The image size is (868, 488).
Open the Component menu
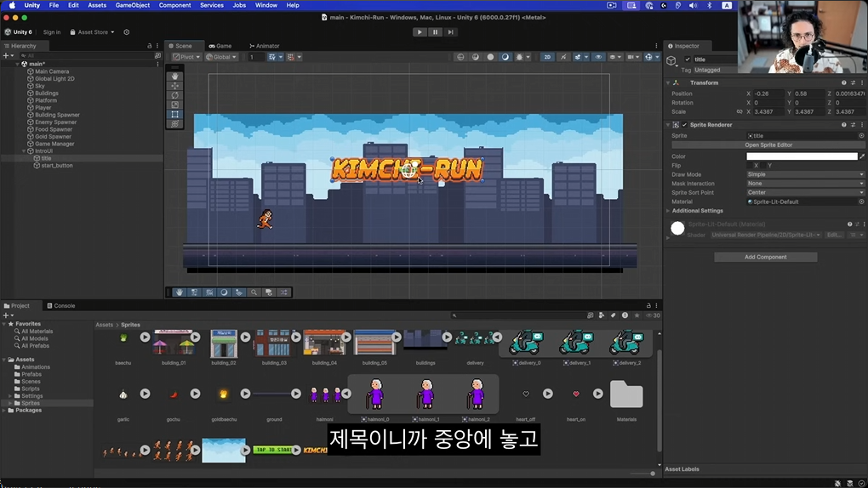[x=174, y=5]
